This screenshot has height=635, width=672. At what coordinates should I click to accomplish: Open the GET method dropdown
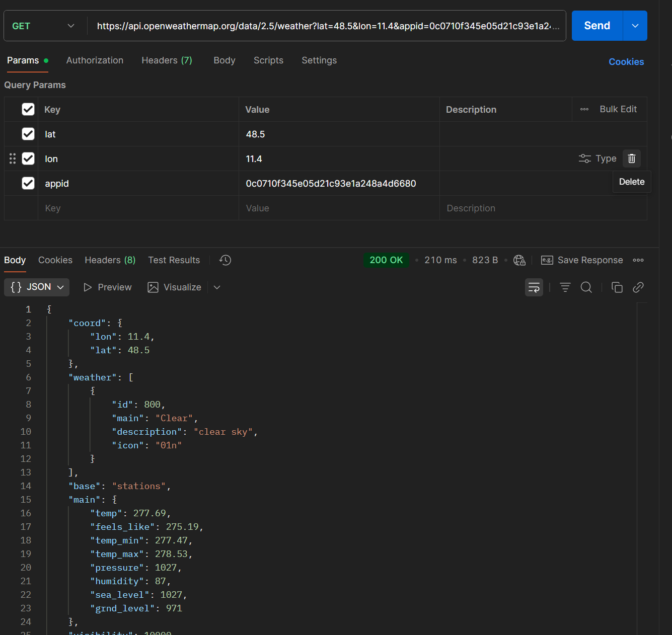point(43,26)
